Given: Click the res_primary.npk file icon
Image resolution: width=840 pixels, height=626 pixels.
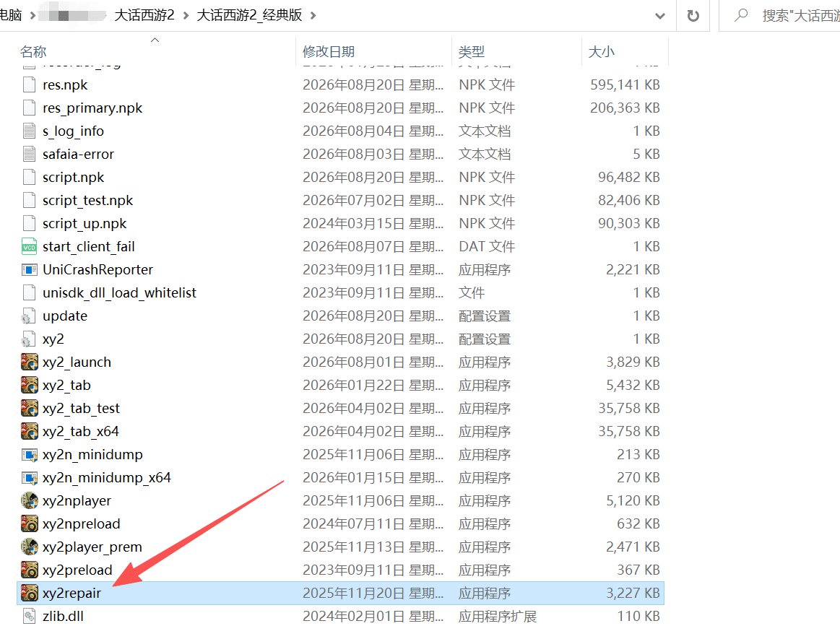Looking at the screenshot, I should [x=30, y=108].
